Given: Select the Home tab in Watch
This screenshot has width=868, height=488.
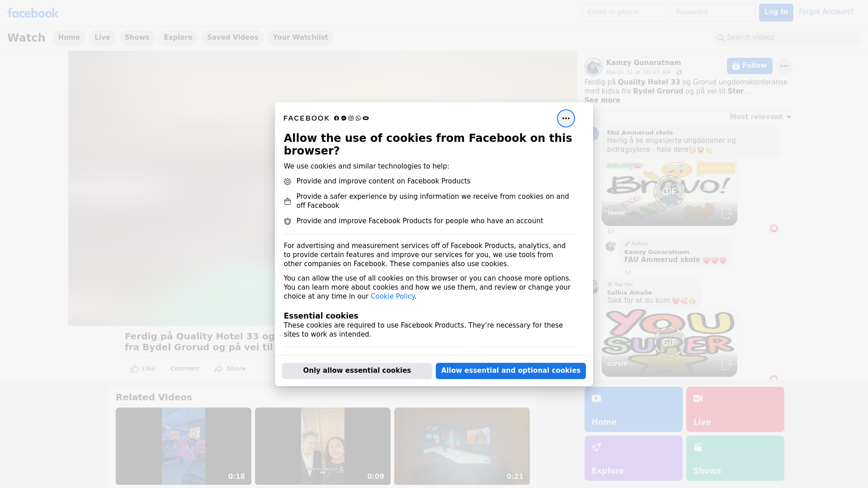Looking at the screenshot, I should click(69, 38).
